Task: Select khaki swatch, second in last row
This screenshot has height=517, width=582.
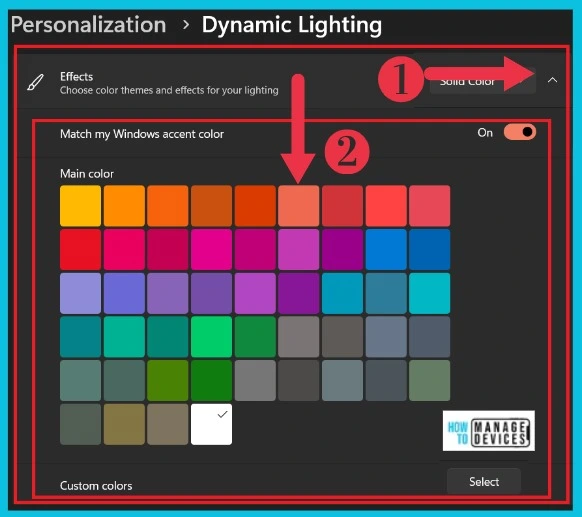Action: click(x=124, y=424)
